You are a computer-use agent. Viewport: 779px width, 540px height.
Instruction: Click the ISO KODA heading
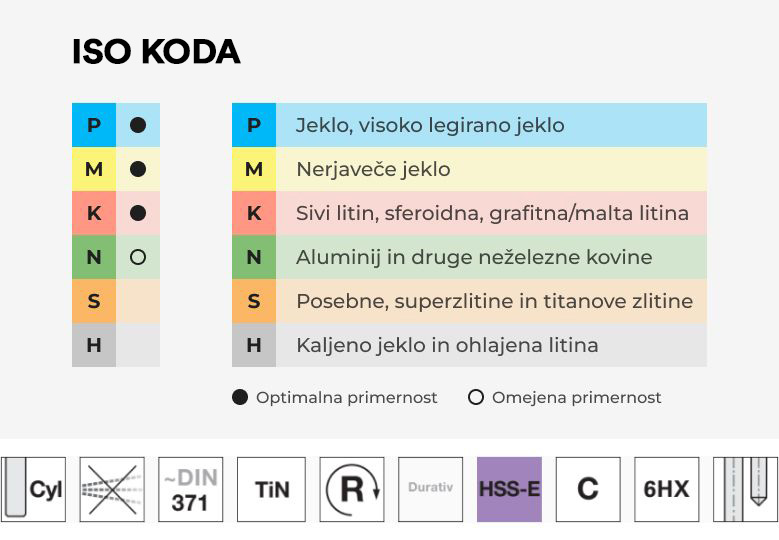coord(156,52)
